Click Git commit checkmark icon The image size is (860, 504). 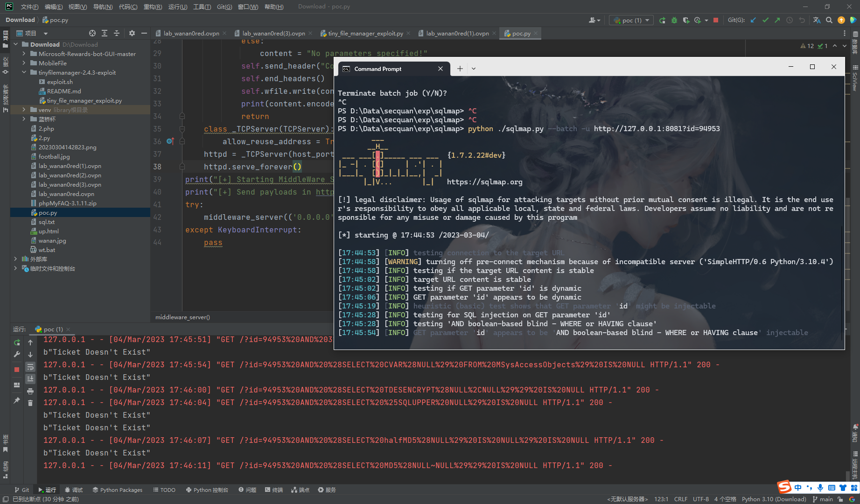click(765, 20)
